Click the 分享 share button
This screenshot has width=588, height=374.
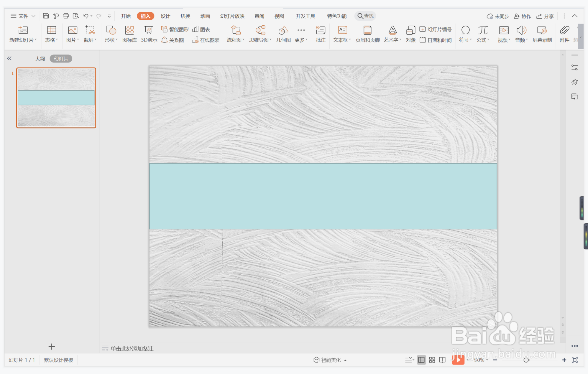pos(545,16)
